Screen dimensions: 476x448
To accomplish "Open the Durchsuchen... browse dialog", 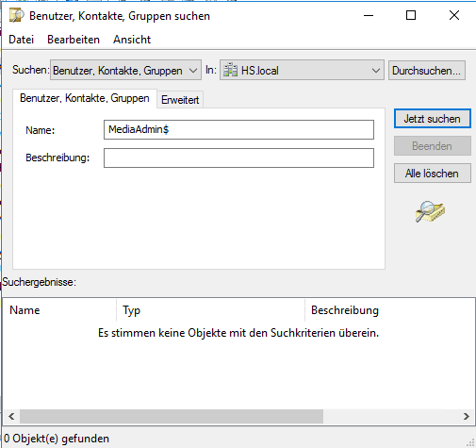I will click(427, 71).
